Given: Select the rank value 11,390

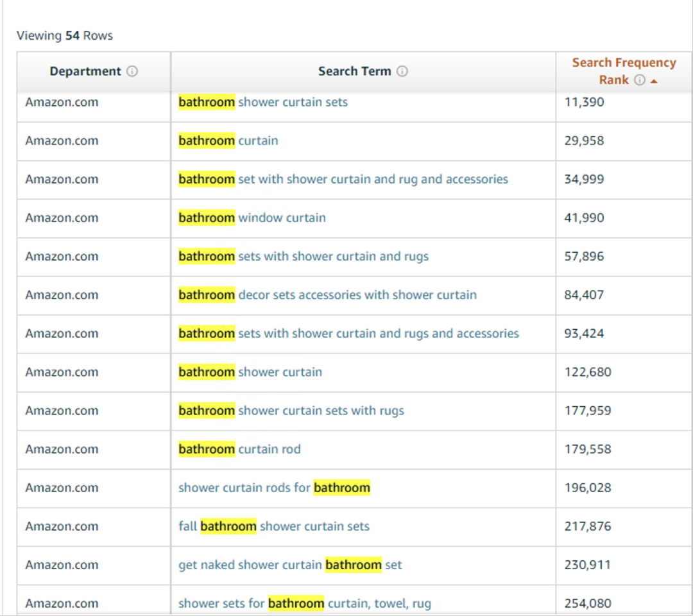Looking at the screenshot, I should [x=585, y=102].
